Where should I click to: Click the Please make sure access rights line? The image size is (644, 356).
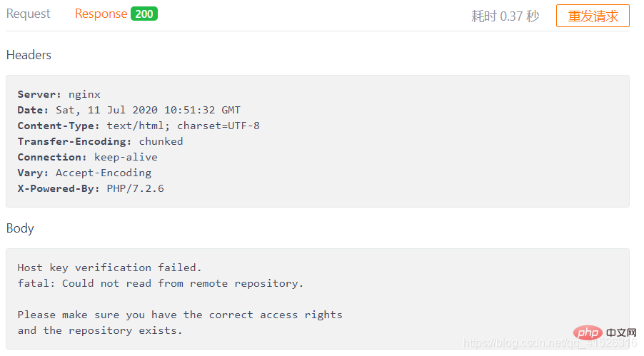[180, 315]
